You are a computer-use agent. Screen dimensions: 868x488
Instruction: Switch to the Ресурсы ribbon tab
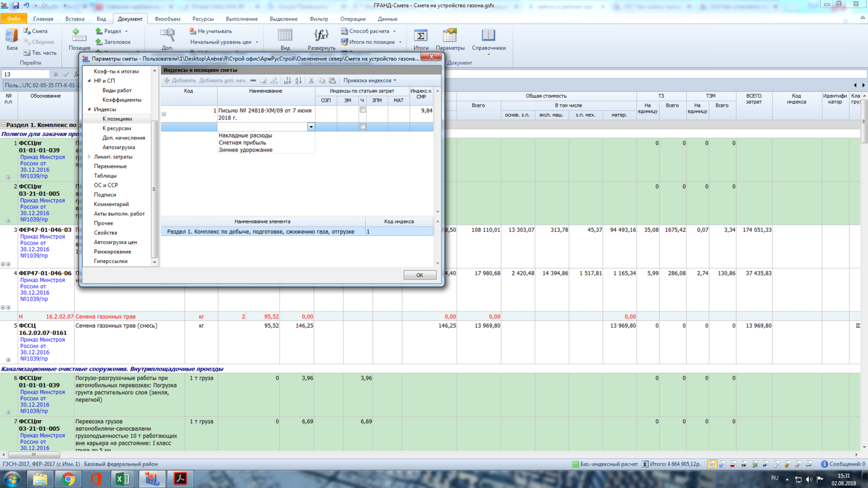203,19
